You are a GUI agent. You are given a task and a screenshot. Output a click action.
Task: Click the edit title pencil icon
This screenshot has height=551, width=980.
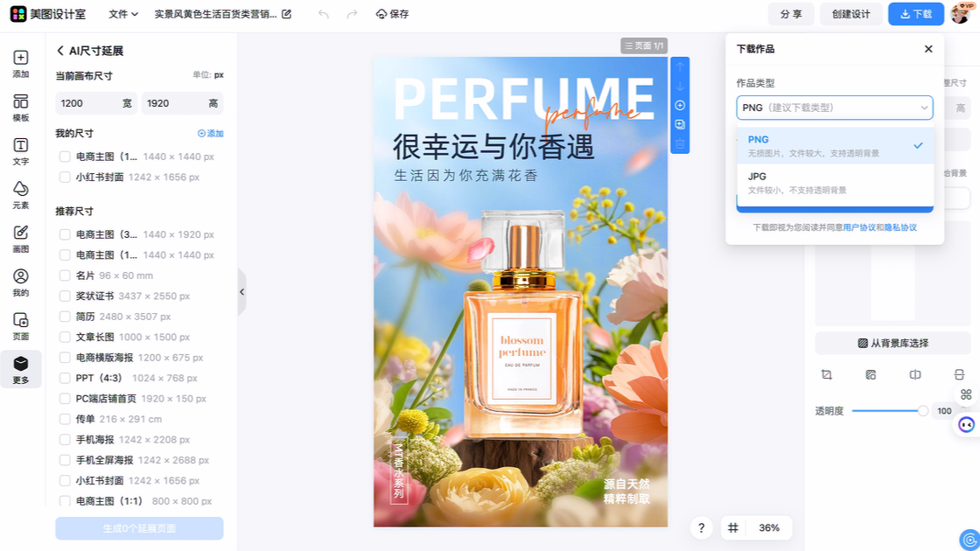point(286,14)
